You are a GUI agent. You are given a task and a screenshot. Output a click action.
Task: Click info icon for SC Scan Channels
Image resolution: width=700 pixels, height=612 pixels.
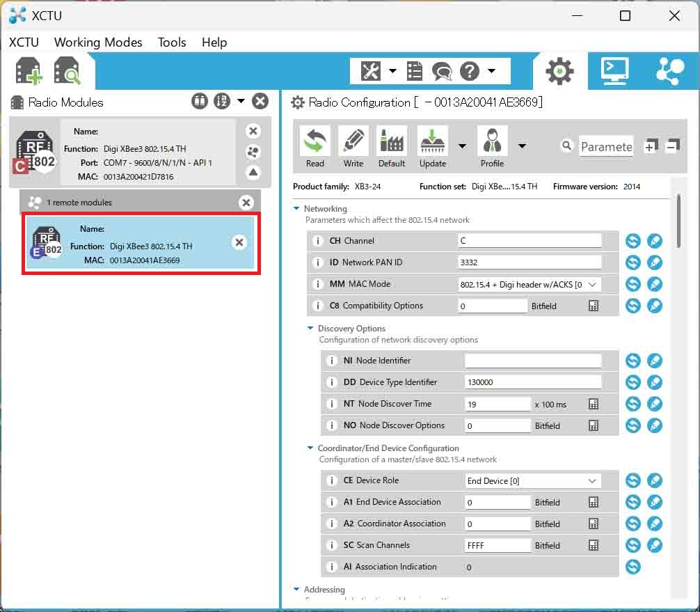[331, 545]
